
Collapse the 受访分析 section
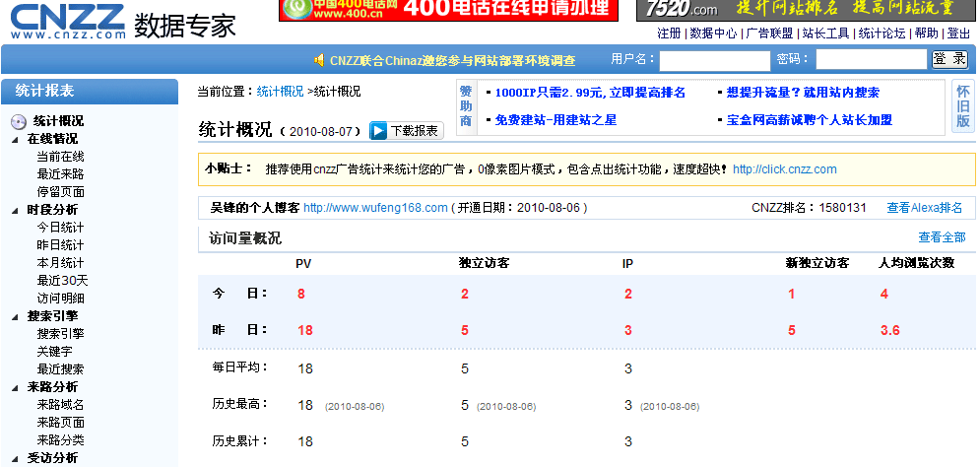15,459
